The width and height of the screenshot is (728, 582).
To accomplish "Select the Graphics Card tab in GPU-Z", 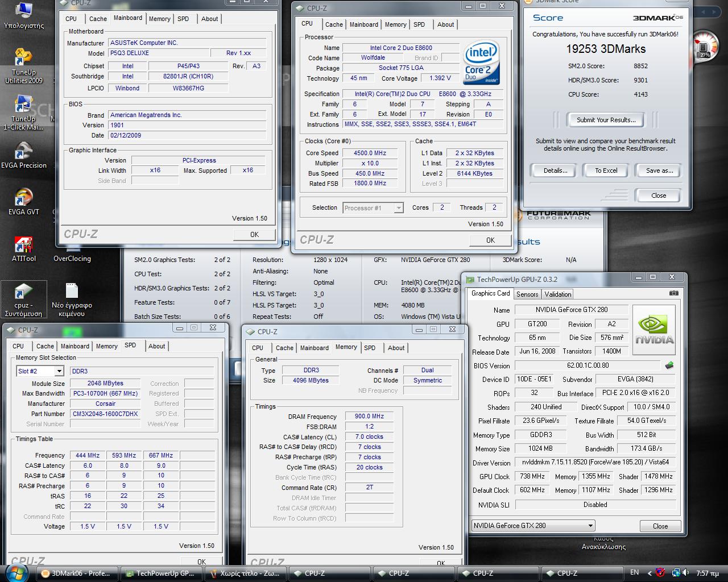I will click(490, 293).
